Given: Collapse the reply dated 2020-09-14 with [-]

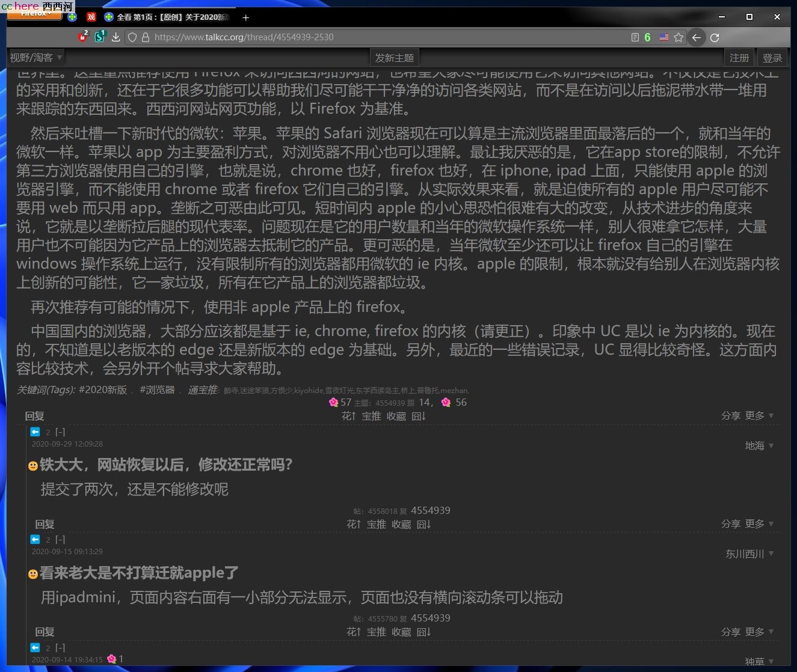Looking at the screenshot, I should (60, 647).
